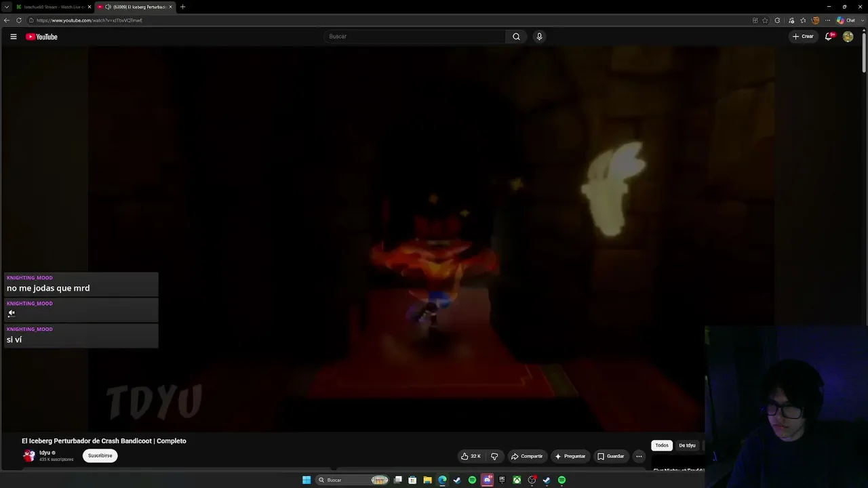This screenshot has width=868, height=488.
Task: Save the video with Guardar
Action: (x=610, y=456)
